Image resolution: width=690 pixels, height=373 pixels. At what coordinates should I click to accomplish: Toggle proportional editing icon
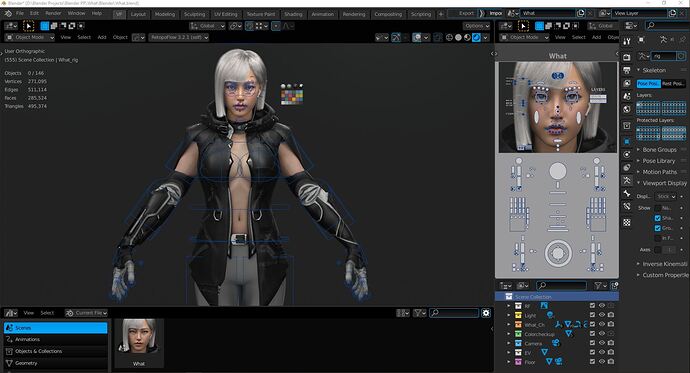coord(276,26)
